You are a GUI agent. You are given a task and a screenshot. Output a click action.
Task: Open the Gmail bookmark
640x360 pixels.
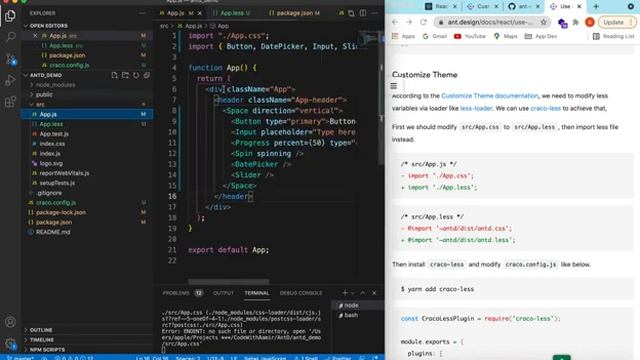(x=435, y=36)
